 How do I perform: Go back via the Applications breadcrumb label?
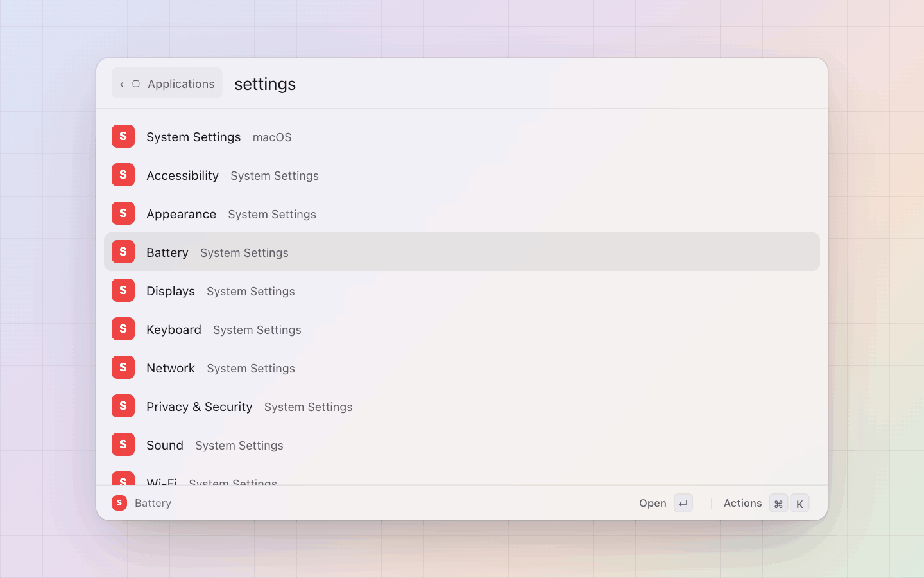pos(181,84)
